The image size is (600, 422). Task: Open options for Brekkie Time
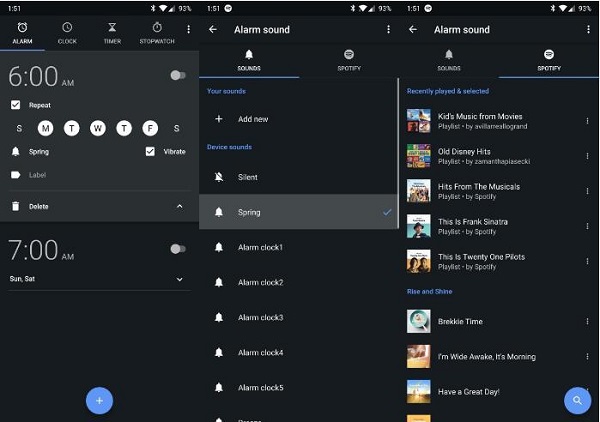587,321
